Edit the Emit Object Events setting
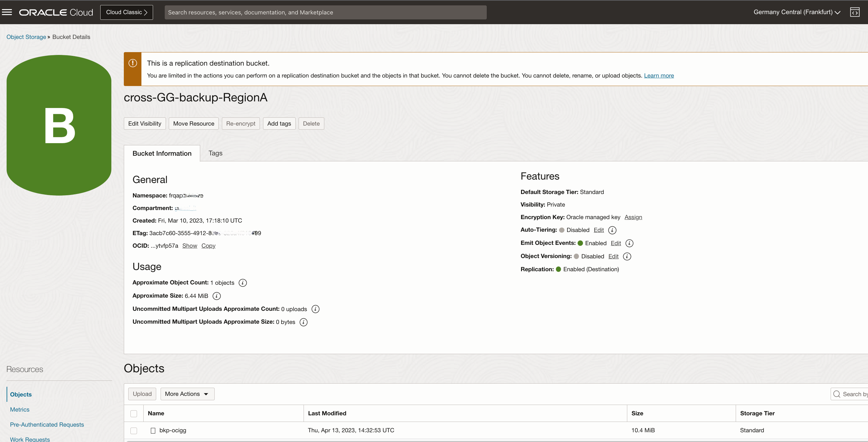 616,243
